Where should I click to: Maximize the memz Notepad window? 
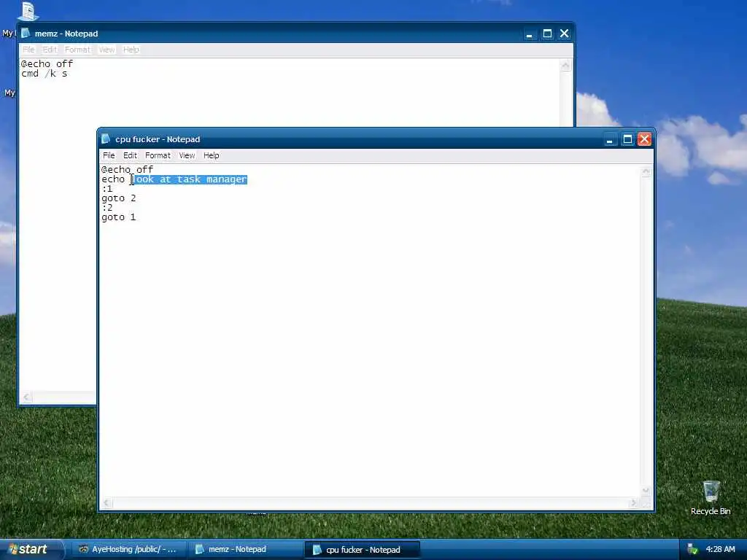547,34
